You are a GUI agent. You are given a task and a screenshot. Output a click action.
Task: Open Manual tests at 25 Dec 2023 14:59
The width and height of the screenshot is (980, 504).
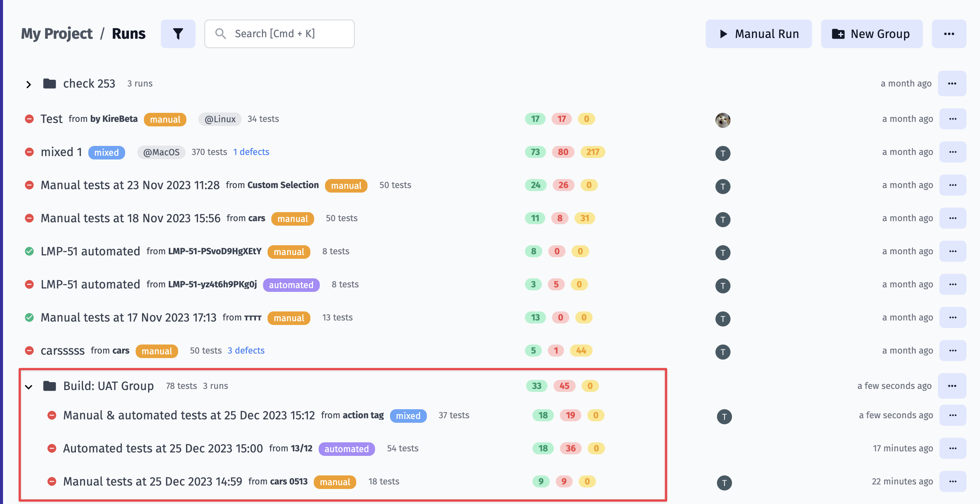tap(153, 481)
